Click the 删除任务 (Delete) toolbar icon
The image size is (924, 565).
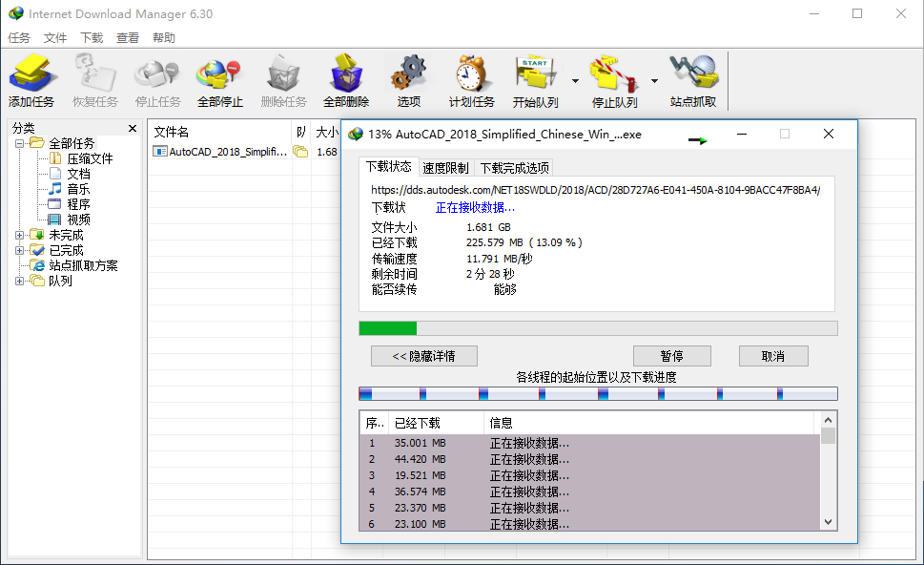[x=283, y=81]
